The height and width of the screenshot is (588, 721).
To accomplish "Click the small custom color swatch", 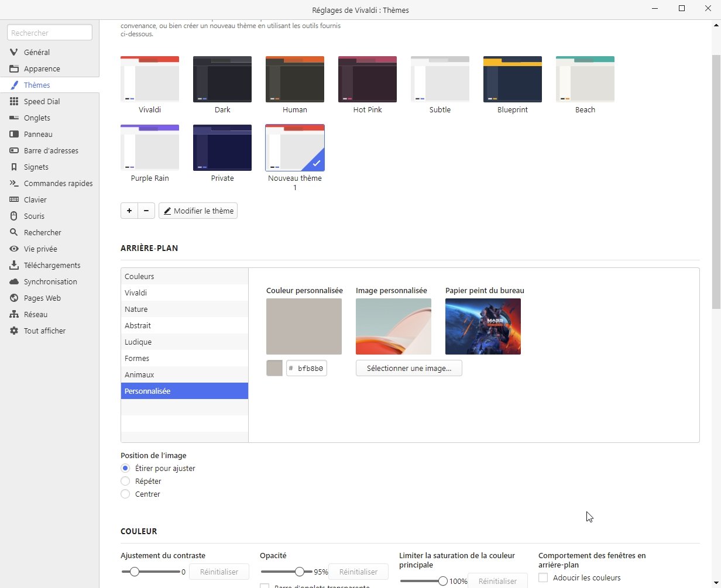I will coord(274,368).
